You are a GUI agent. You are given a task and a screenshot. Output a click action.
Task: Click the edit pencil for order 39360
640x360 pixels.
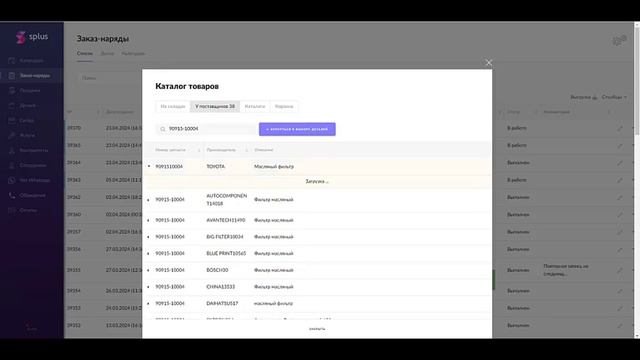click(620, 214)
